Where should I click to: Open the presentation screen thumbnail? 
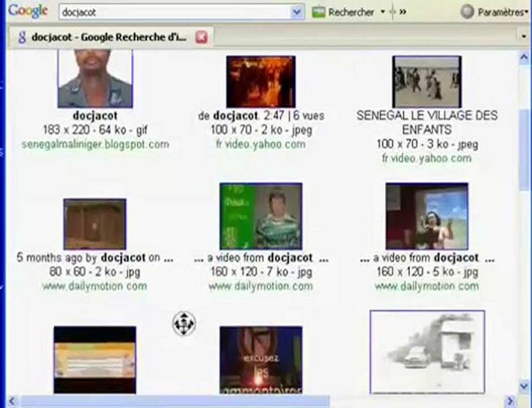click(x=427, y=216)
